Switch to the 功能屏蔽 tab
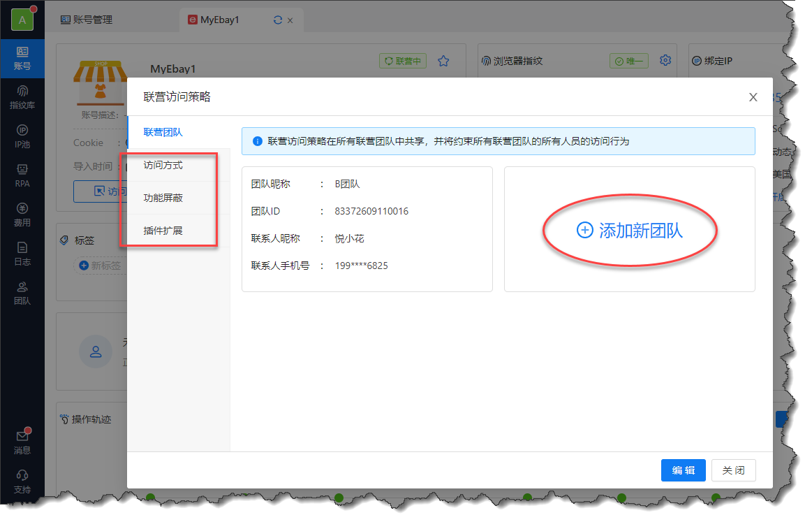Screen dimensions: 812x522 [x=163, y=198]
